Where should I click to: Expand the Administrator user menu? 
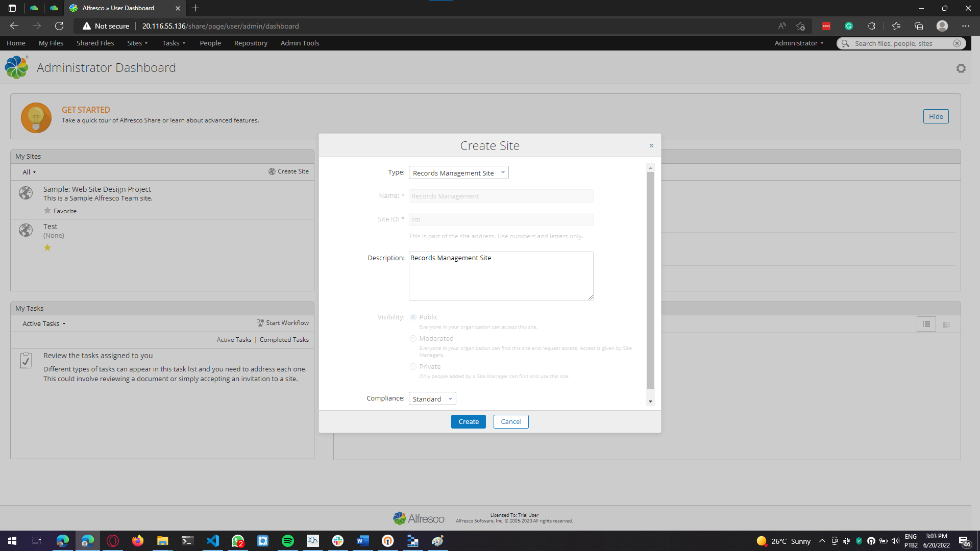(x=799, y=43)
